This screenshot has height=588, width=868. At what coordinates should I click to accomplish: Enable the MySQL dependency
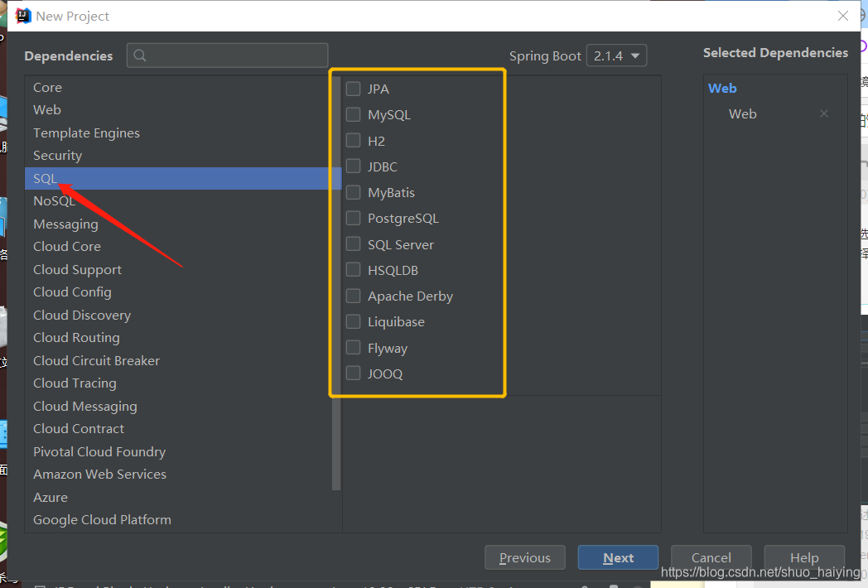pyautogui.click(x=353, y=114)
